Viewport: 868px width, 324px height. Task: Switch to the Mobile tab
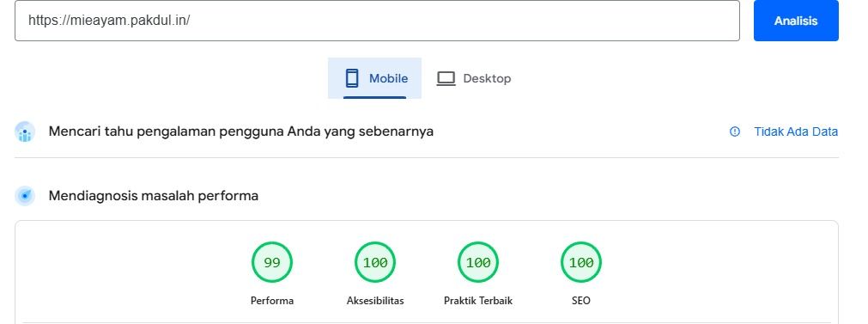pos(375,78)
